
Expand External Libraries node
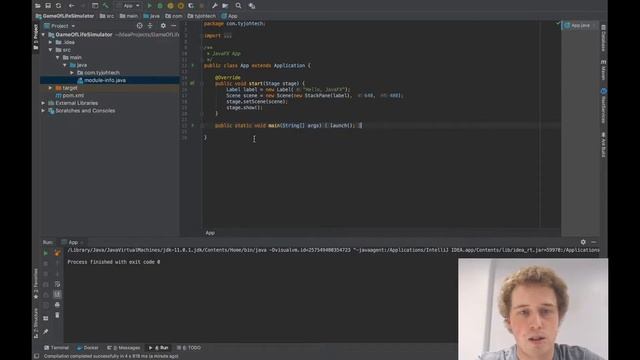43,103
